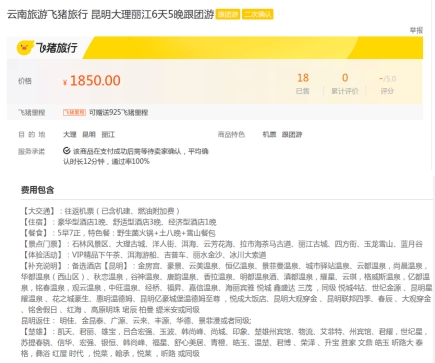Click the 举报 report link
This screenshot has width=435, height=363.
coord(416,30)
